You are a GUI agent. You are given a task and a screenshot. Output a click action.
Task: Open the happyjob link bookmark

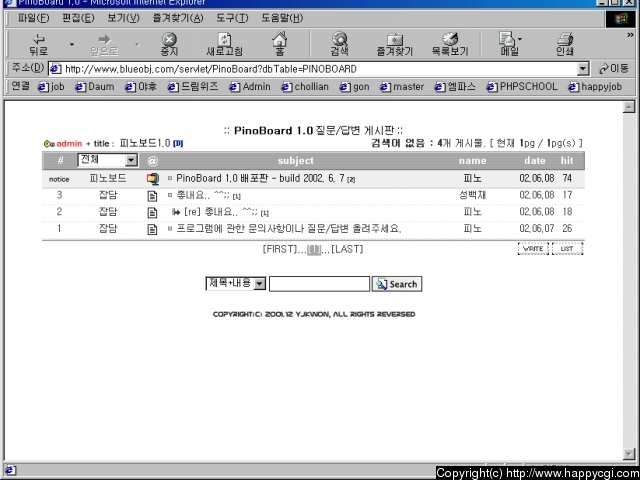[595, 87]
